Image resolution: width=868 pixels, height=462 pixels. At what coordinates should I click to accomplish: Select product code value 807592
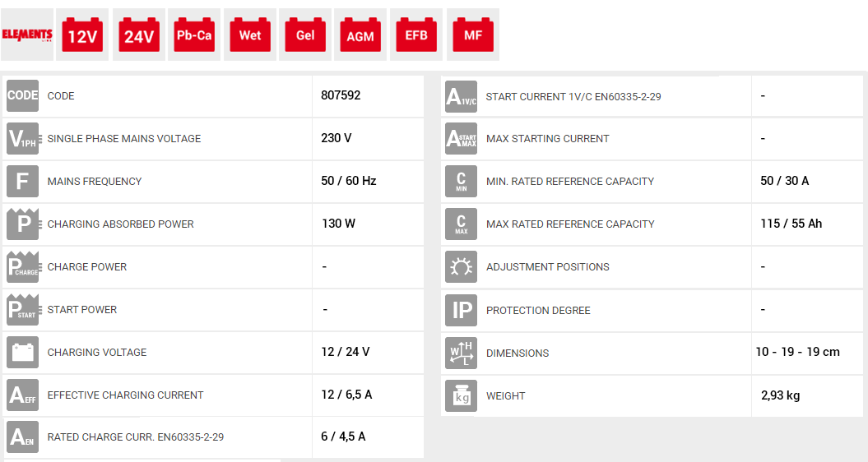pyautogui.click(x=341, y=95)
